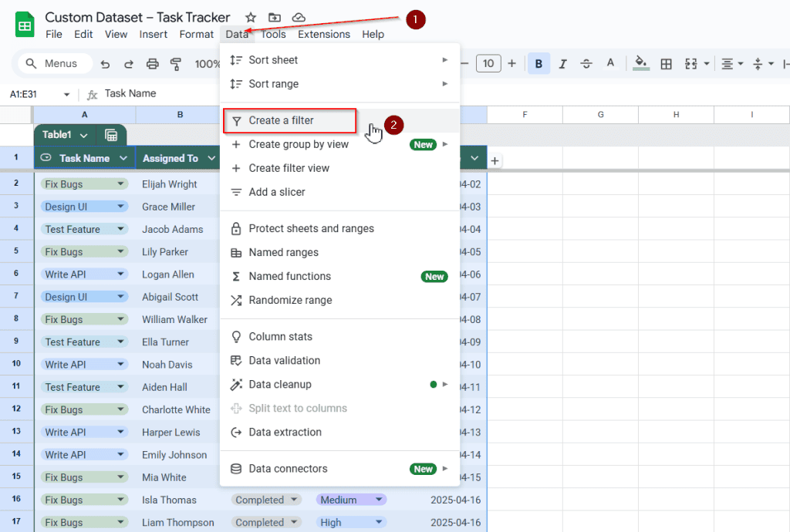
Task: Check document cloud save status
Action: click(299, 17)
